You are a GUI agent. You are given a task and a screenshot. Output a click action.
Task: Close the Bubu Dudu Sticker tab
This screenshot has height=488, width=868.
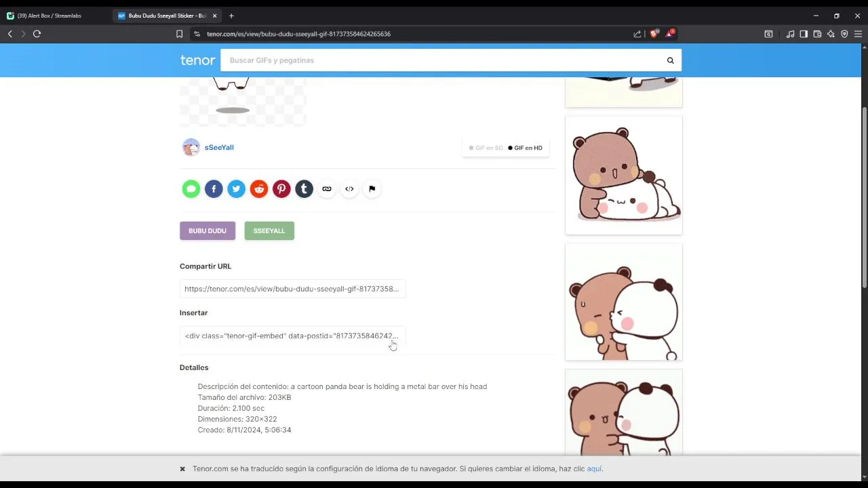[x=215, y=16]
